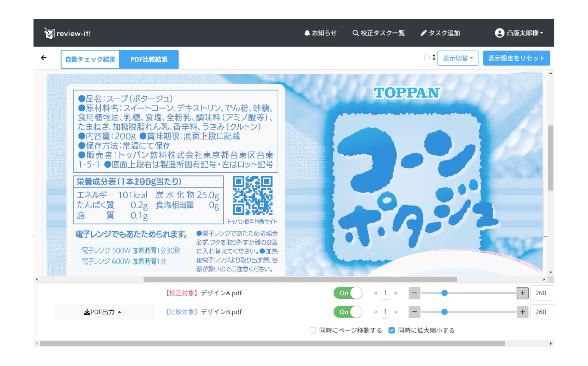Click the preview vertical scrollbar thumb
Viewport: 588px width, 366px height.
[550, 158]
